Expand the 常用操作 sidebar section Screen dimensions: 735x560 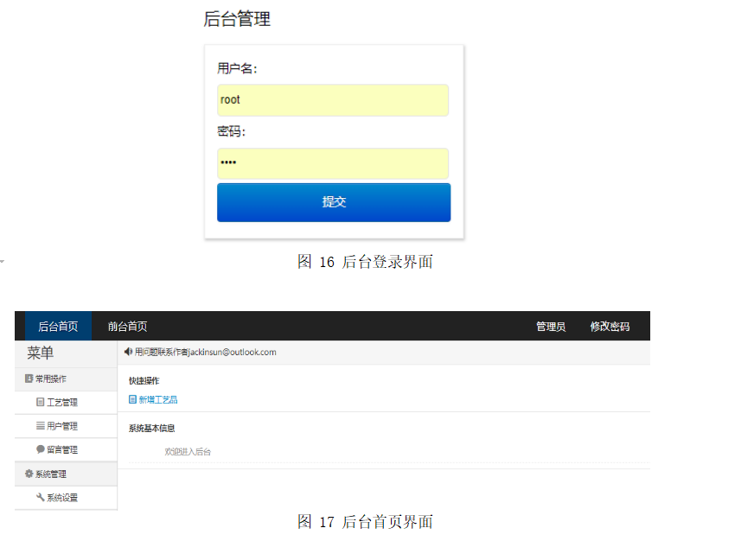[54, 379]
